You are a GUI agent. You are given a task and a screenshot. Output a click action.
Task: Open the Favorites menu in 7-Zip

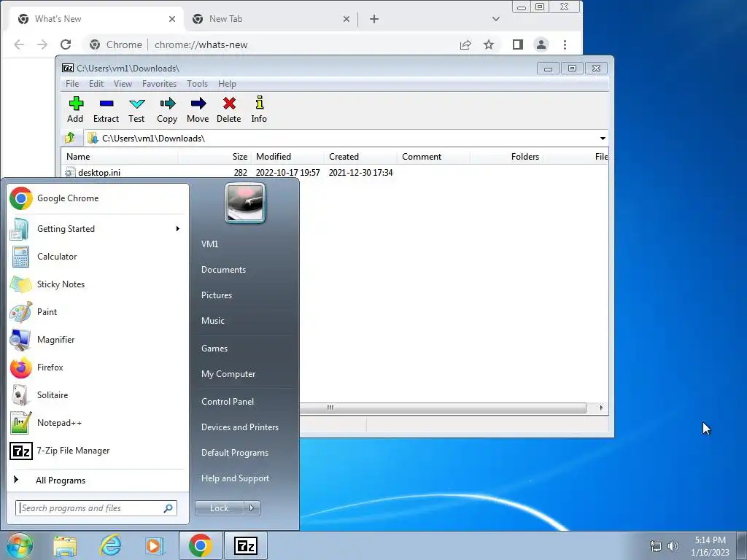click(x=159, y=84)
